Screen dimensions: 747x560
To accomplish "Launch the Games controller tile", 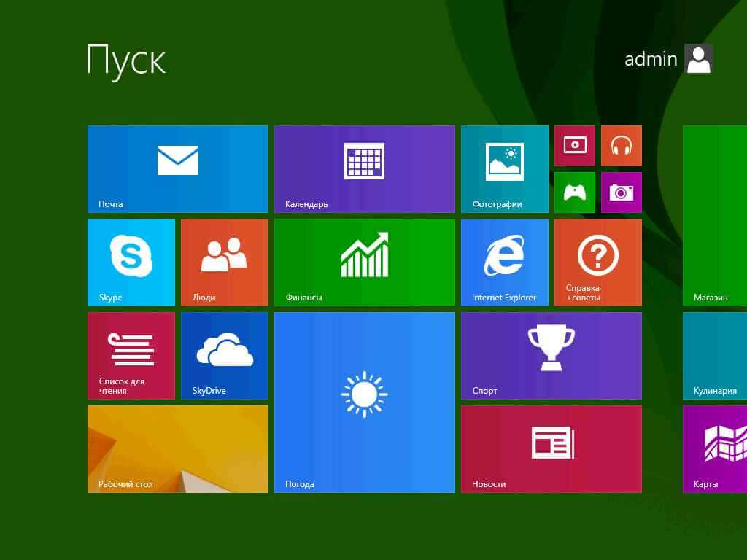I will 574,192.
